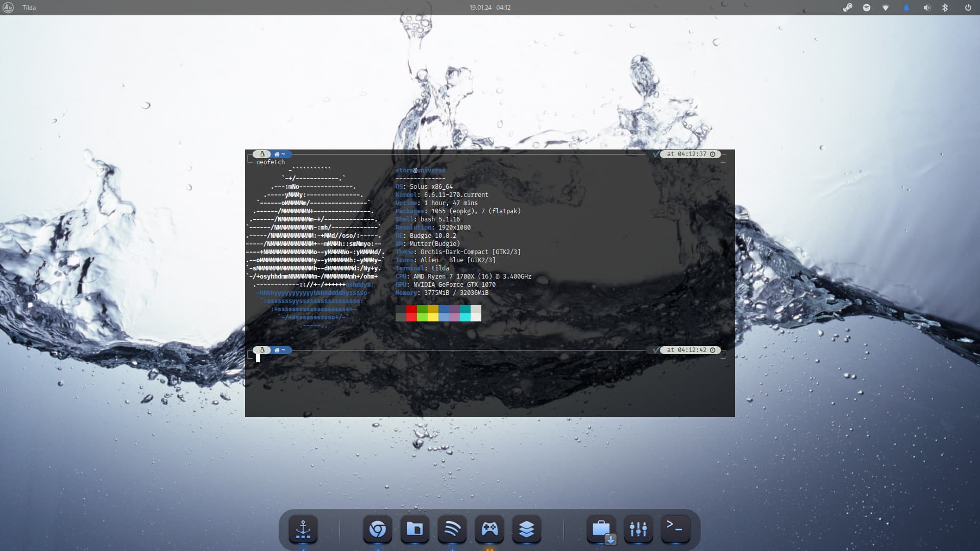Open the stacked layers dock app
This screenshot has height=551, width=980.
pyautogui.click(x=526, y=529)
